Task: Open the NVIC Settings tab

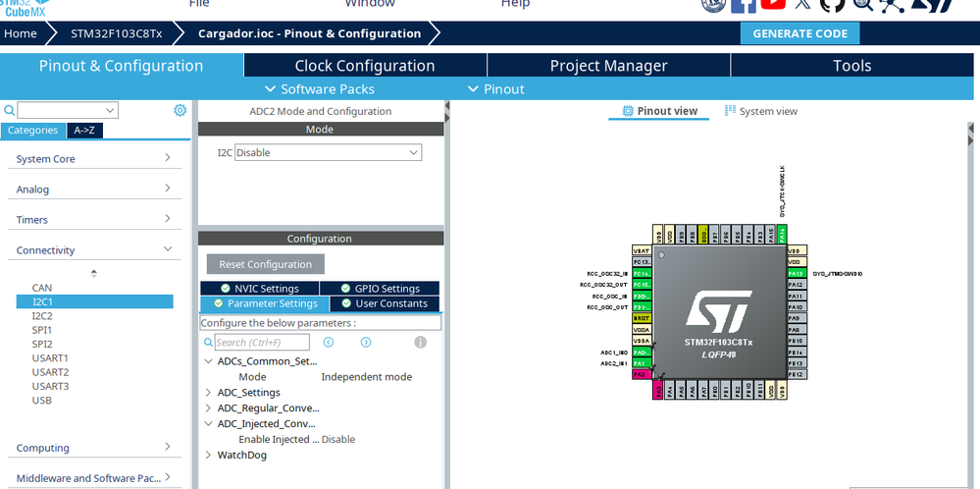Action: click(x=260, y=289)
